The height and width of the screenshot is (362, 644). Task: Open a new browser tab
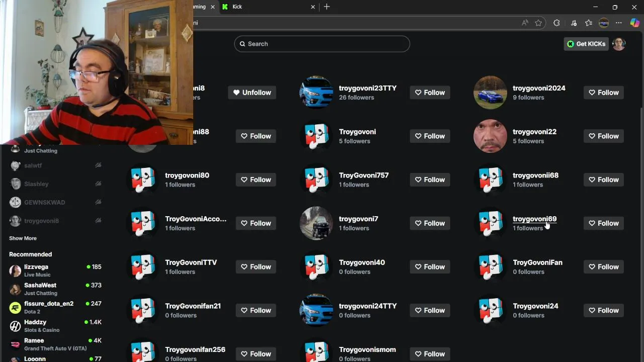tap(327, 7)
